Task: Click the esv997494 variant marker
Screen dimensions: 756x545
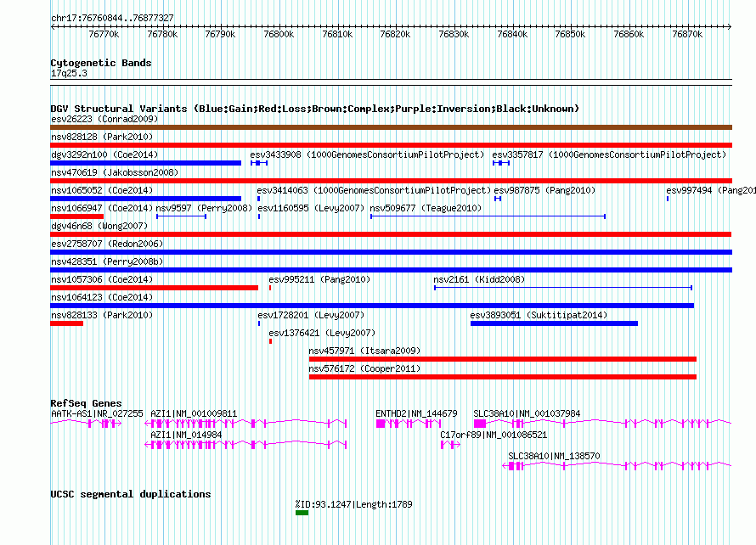Action: [668, 199]
